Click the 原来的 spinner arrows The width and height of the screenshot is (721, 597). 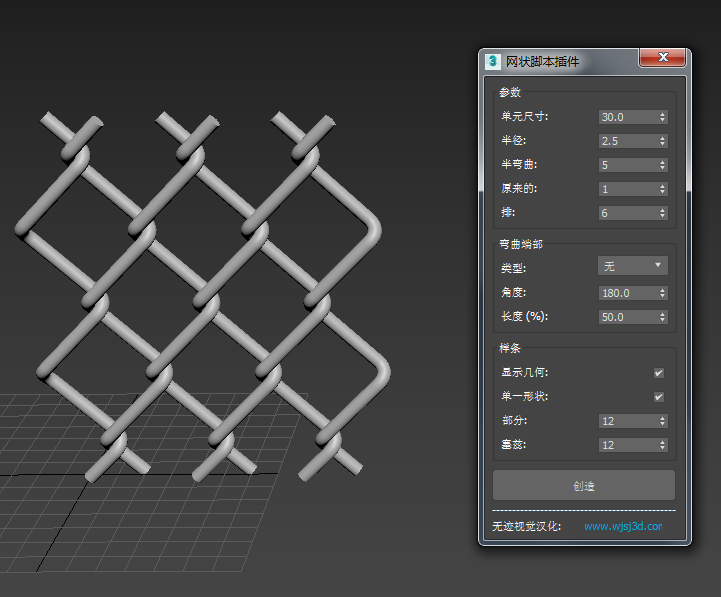click(663, 189)
